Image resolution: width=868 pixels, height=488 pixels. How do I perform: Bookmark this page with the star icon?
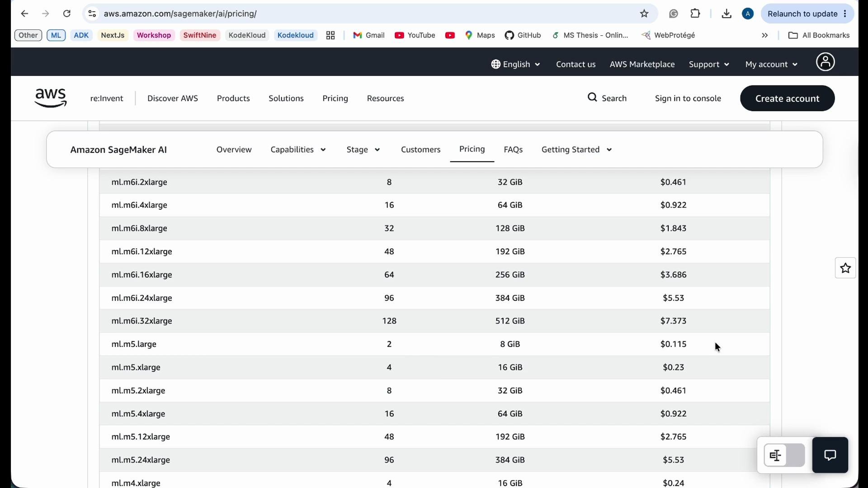[x=644, y=14]
